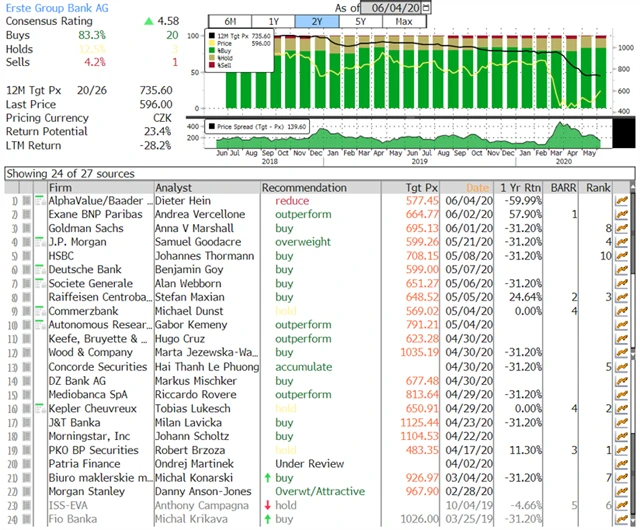
Task: Click chart icon in Goldman Sachs row
Action: (621, 228)
